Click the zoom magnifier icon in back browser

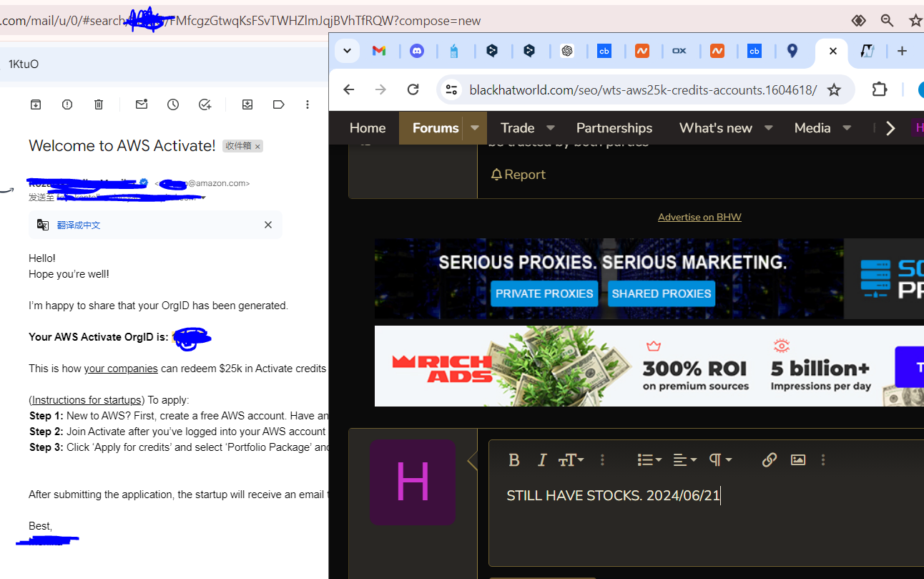(887, 21)
